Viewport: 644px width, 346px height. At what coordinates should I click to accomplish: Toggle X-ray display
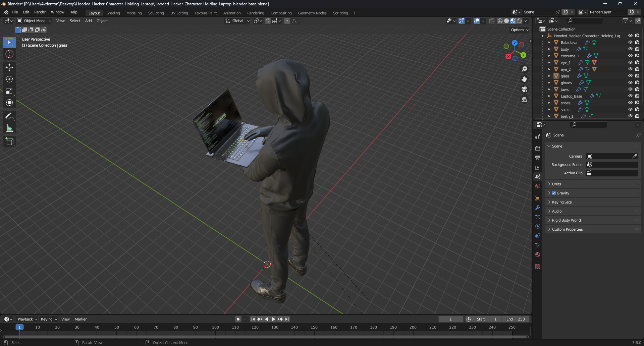pos(492,21)
